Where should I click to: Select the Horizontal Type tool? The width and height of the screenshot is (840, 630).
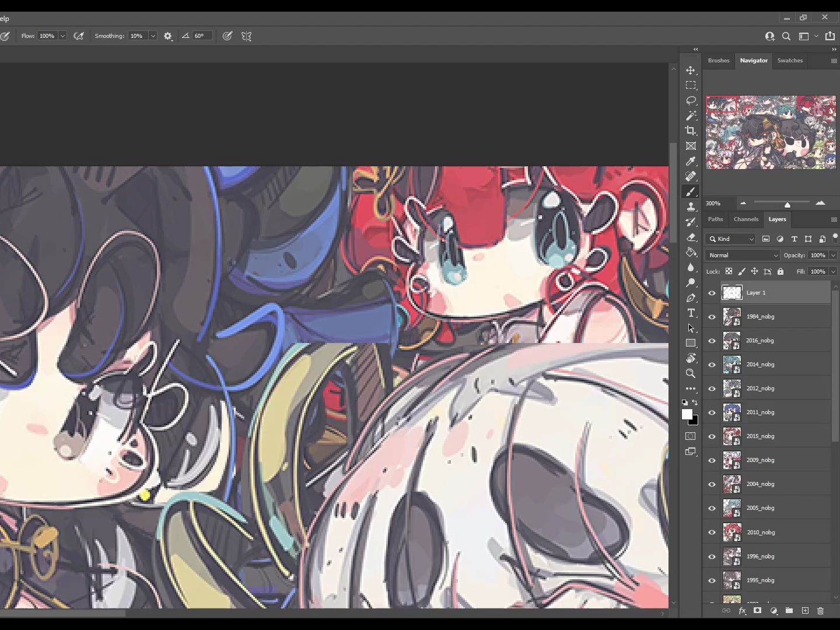pyautogui.click(x=691, y=313)
